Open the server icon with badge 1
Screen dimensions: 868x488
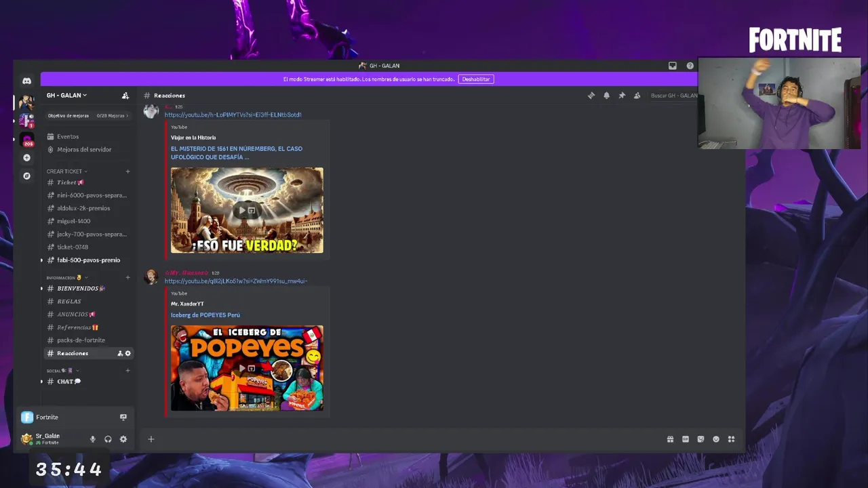[26, 121]
